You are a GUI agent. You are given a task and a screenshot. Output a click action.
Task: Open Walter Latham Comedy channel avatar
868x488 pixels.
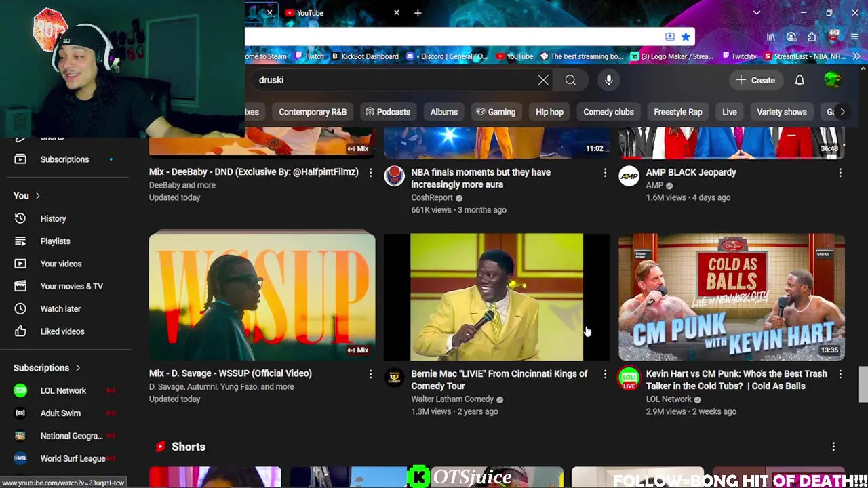(x=394, y=378)
